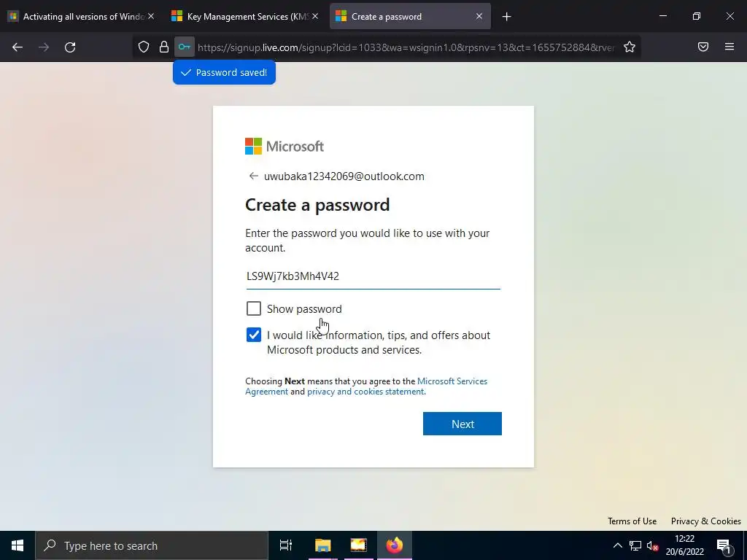This screenshot has width=747, height=560.
Task: Open the privacy and cookies statement link
Action: (x=366, y=392)
